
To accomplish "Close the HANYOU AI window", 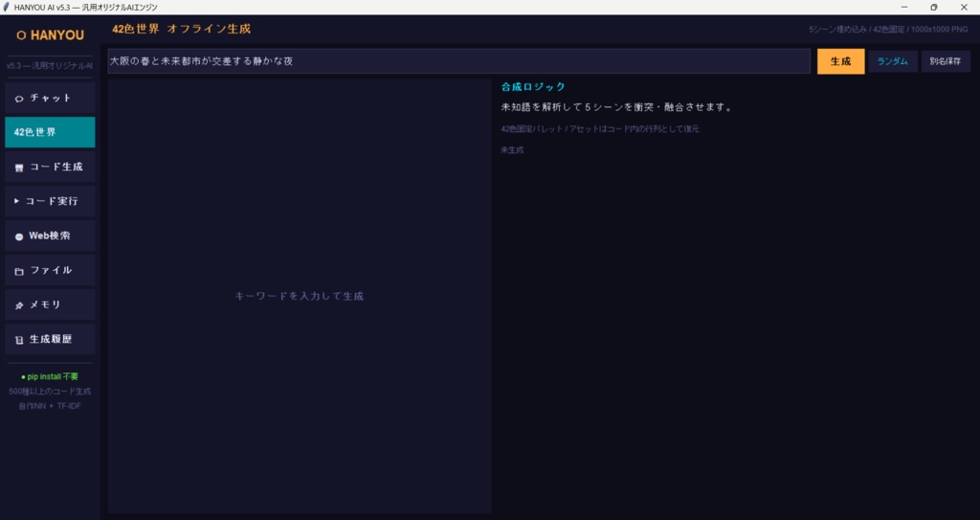I will [964, 8].
